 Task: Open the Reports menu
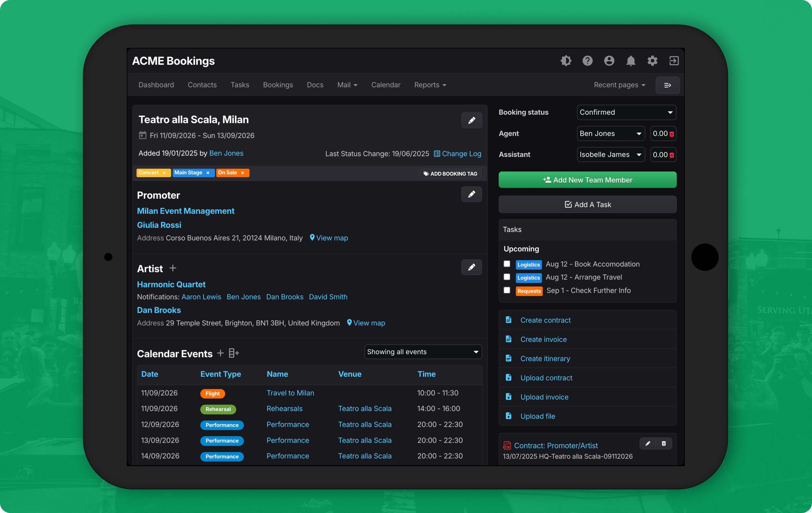click(430, 85)
